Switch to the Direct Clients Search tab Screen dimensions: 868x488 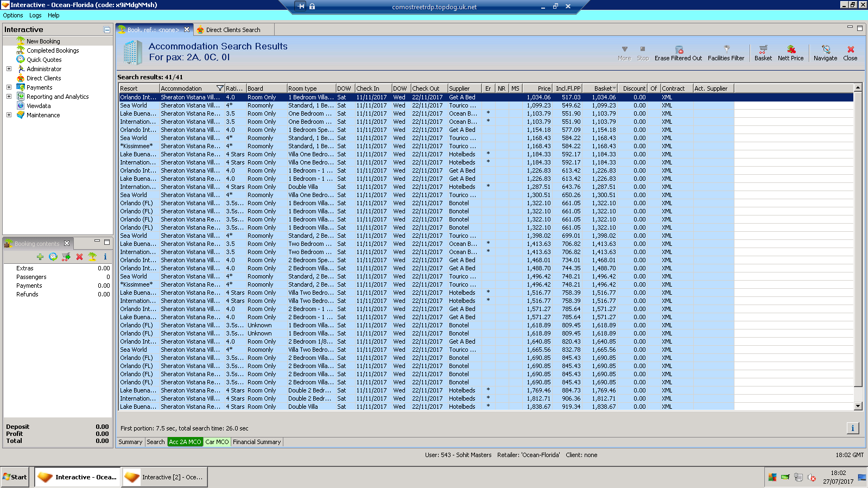[233, 30]
